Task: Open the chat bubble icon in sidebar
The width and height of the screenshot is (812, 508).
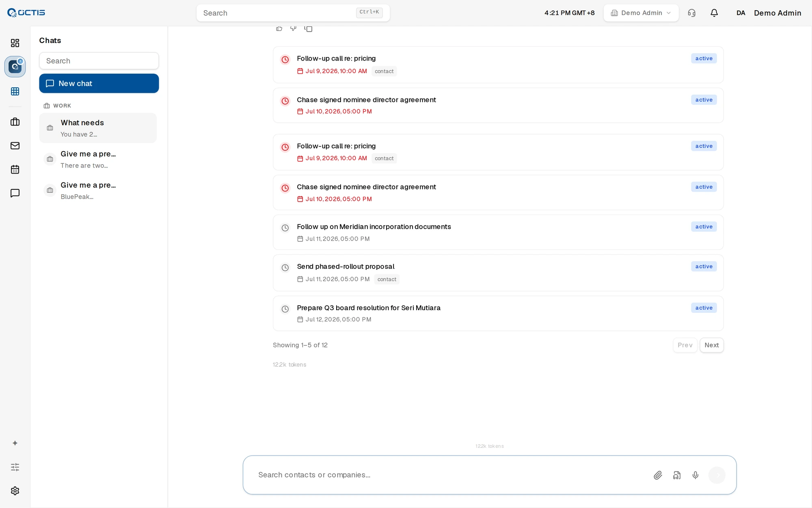Action: 15,193
